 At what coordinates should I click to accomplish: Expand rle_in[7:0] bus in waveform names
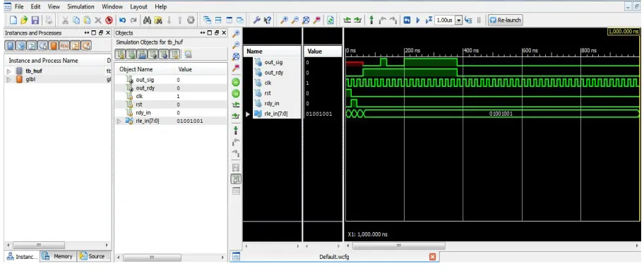[248, 114]
